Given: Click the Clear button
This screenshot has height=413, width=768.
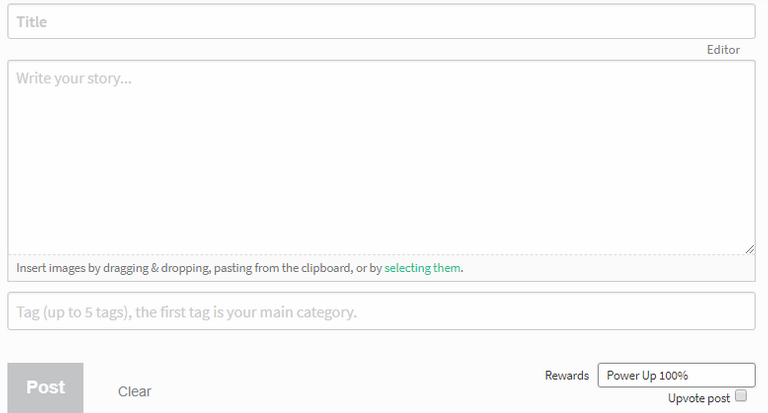Looking at the screenshot, I should 135,391.
